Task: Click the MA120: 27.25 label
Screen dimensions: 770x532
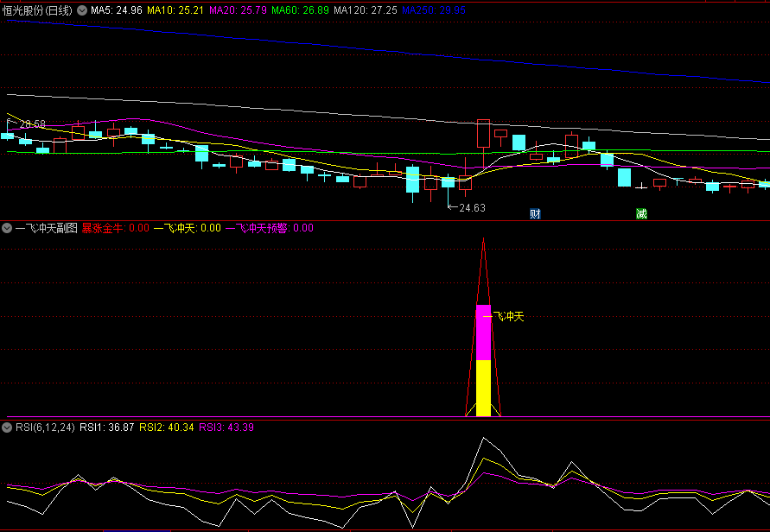Action: pyautogui.click(x=366, y=10)
